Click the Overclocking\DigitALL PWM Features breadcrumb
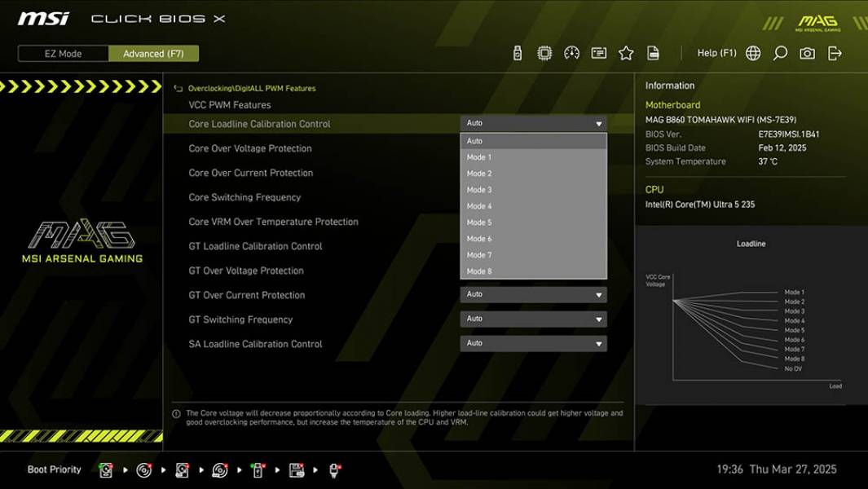The image size is (868, 489). pyautogui.click(x=252, y=88)
